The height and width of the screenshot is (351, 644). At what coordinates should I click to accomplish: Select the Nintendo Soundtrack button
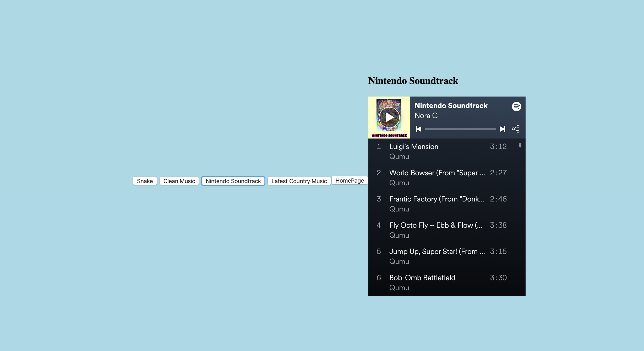[233, 181]
